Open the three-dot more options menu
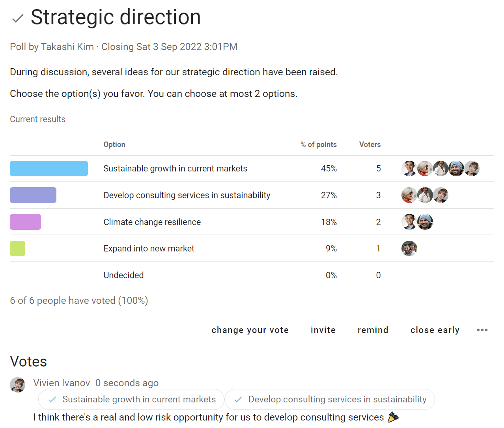The width and height of the screenshot is (504, 428). [x=482, y=330]
